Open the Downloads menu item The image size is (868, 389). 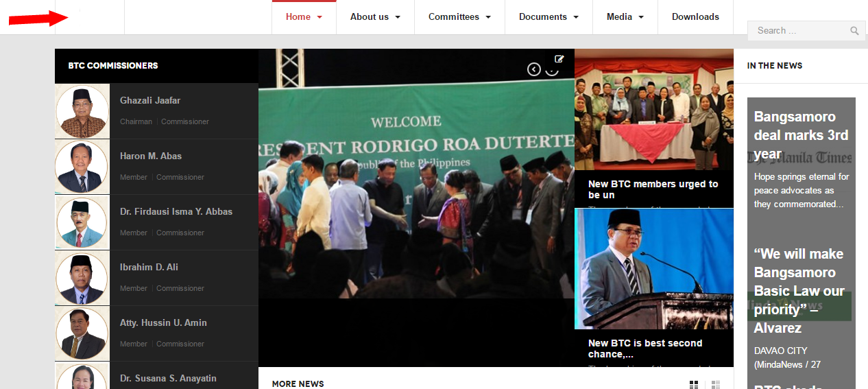[x=695, y=16]
